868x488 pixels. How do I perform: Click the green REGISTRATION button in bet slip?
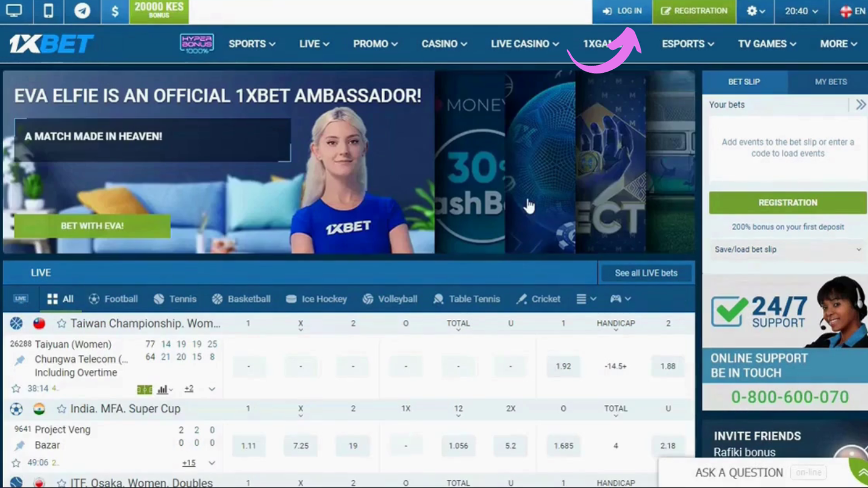[788, 203]
